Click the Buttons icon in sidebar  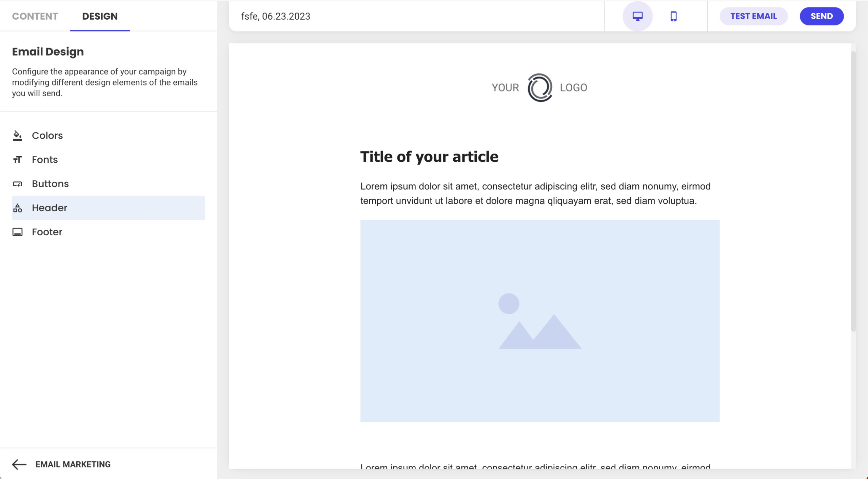pos(17,184)
